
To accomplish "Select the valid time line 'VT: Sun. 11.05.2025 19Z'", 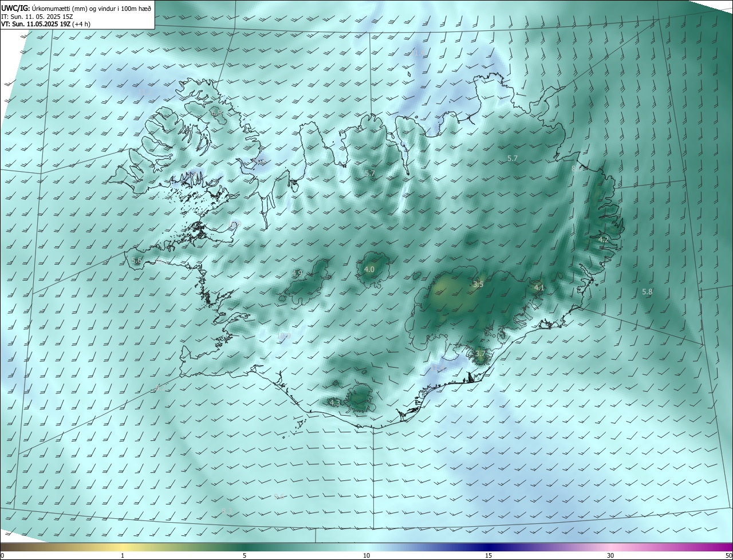I will [36, 24].
